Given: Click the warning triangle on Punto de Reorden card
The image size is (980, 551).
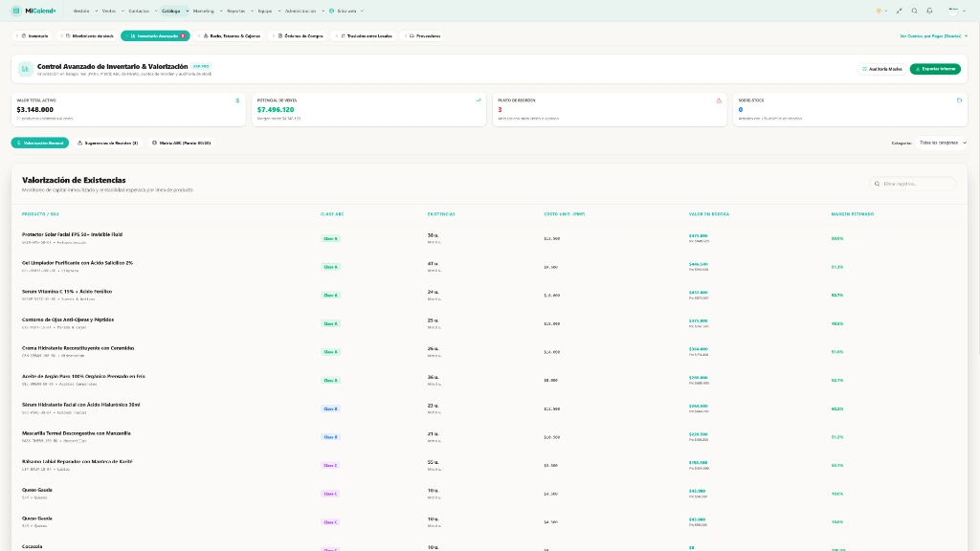Looking at the screenshot, I should 719,100.
